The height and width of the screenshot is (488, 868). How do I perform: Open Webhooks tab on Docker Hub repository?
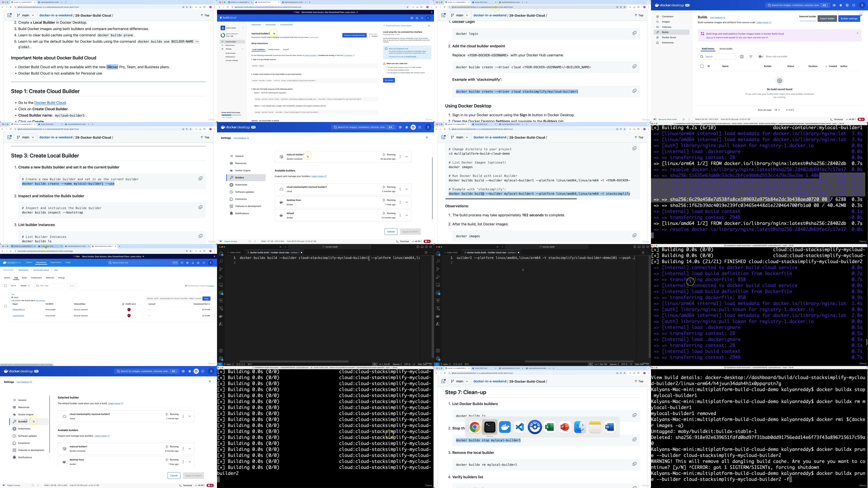50,278
